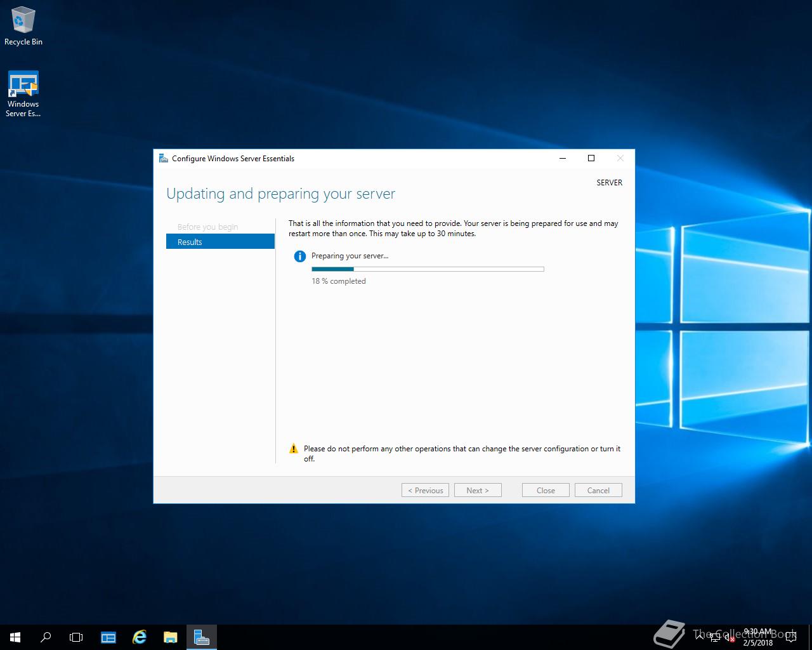
Task: Select the Results step in sidebar
Action: pyautogui.click(x=220, y=242)
